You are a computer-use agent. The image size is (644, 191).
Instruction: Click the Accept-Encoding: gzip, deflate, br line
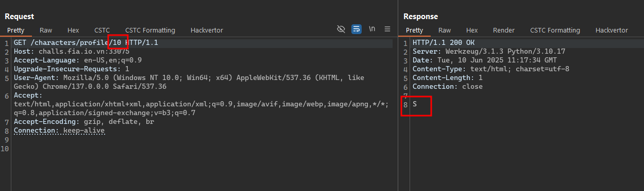tap(84, 122)
